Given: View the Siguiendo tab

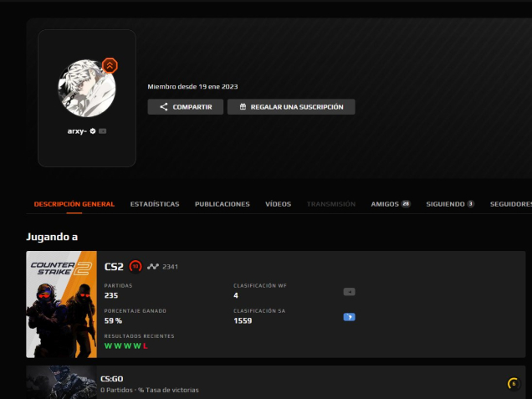Looking at the screenshot, I should click(x=449, y=204).
